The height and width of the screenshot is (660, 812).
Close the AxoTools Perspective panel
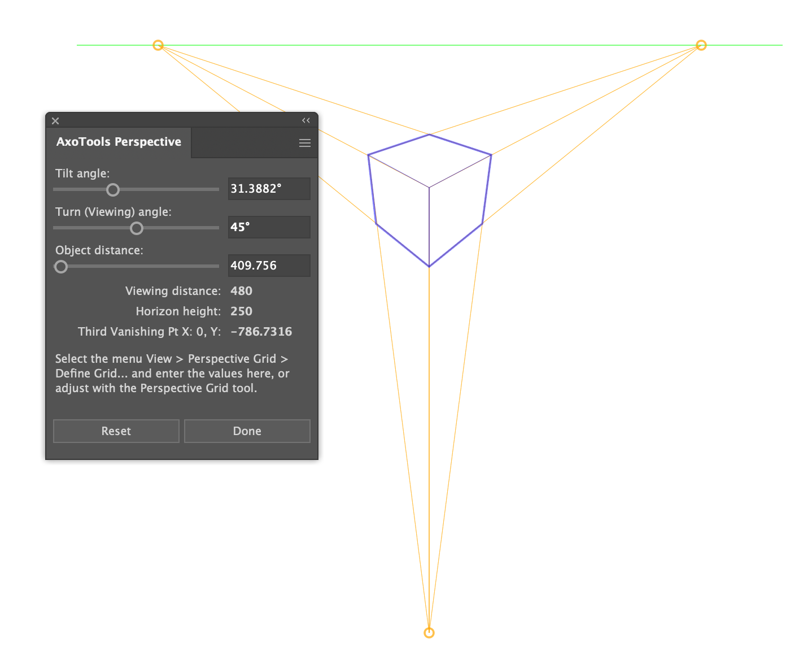click(x=55, y=121)
